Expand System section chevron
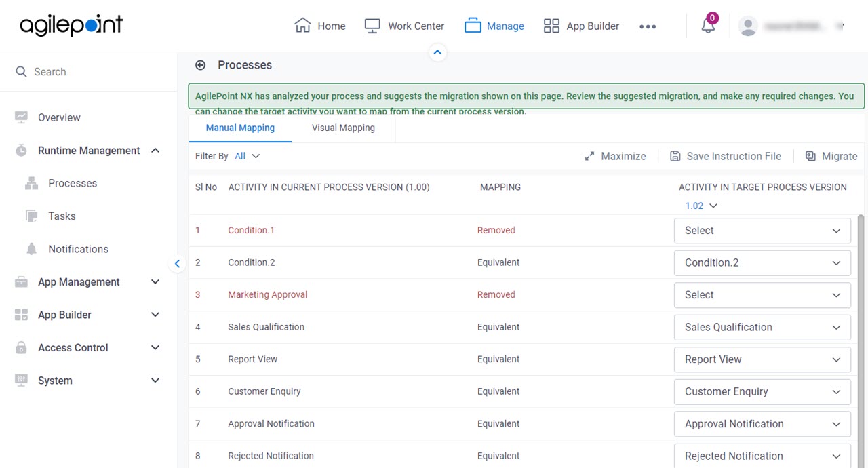The width and height of the screenshot is (868, 468). [155, 381]
